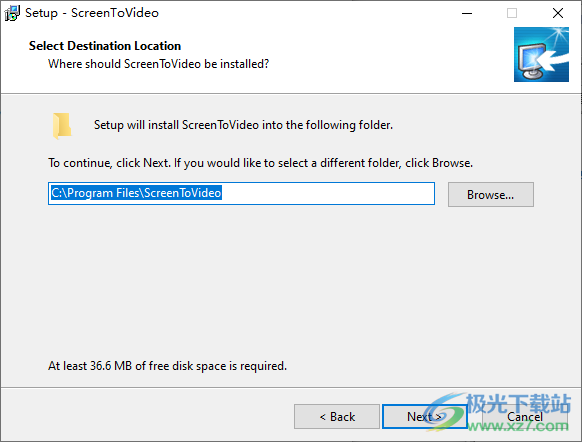Click the 'Setup - ScreenToVideo' title bar text

point(92,13)
